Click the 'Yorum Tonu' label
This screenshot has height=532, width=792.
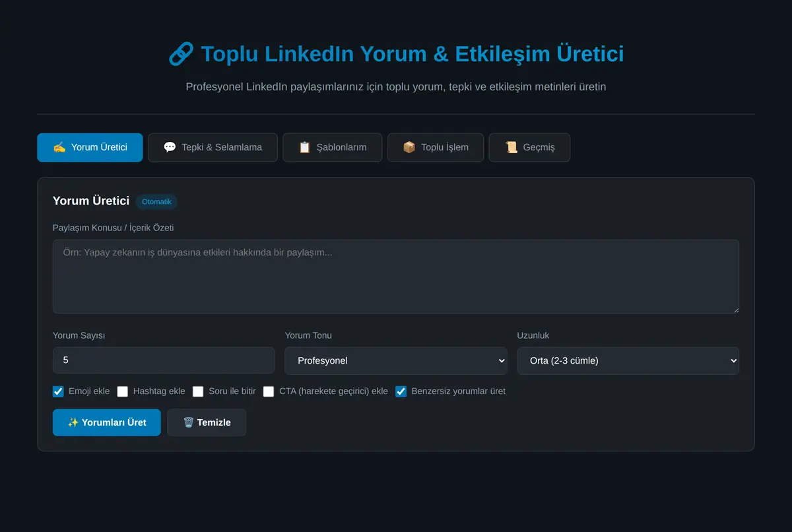308,335
